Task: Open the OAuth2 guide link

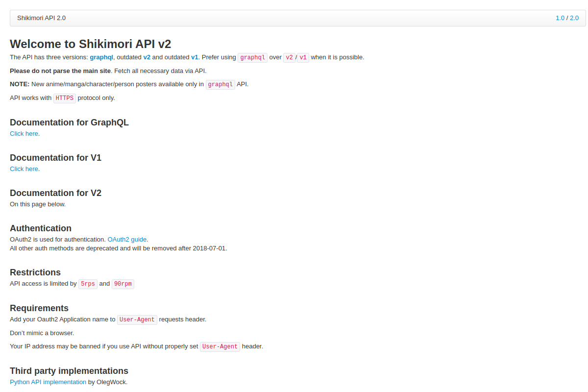Action: pyautogui.click(x=127, y=240)
